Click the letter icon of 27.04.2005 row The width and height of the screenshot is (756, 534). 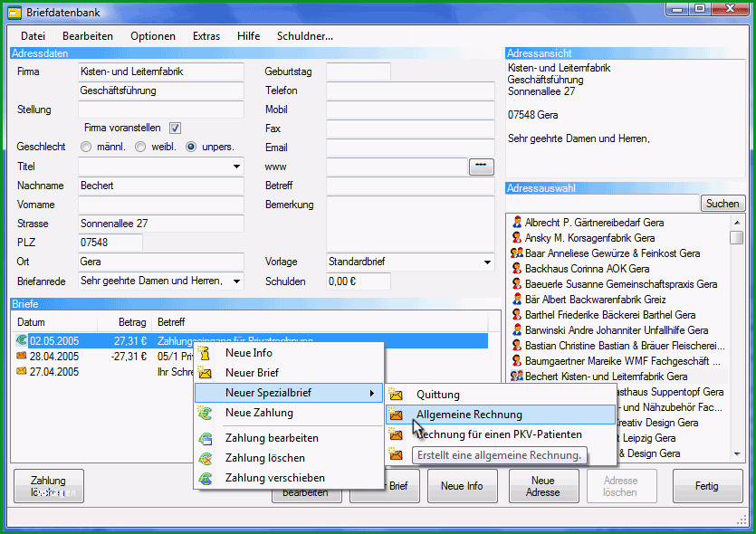[x=21, y=371]
